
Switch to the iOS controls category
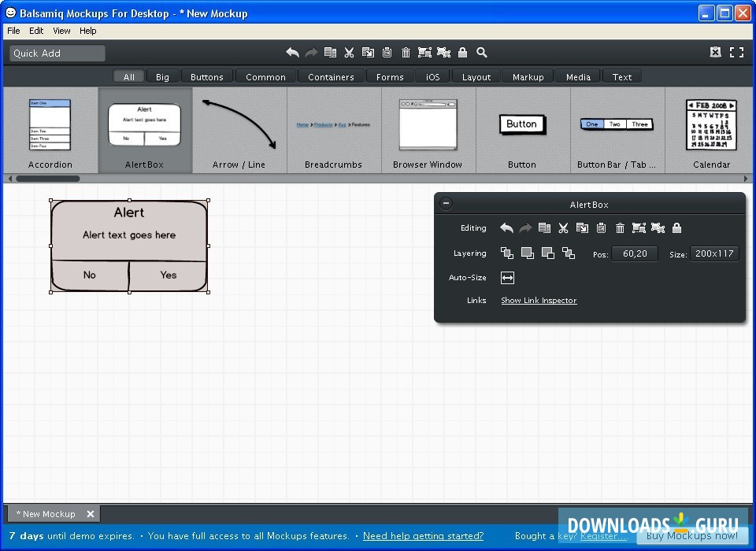(432, 76)
